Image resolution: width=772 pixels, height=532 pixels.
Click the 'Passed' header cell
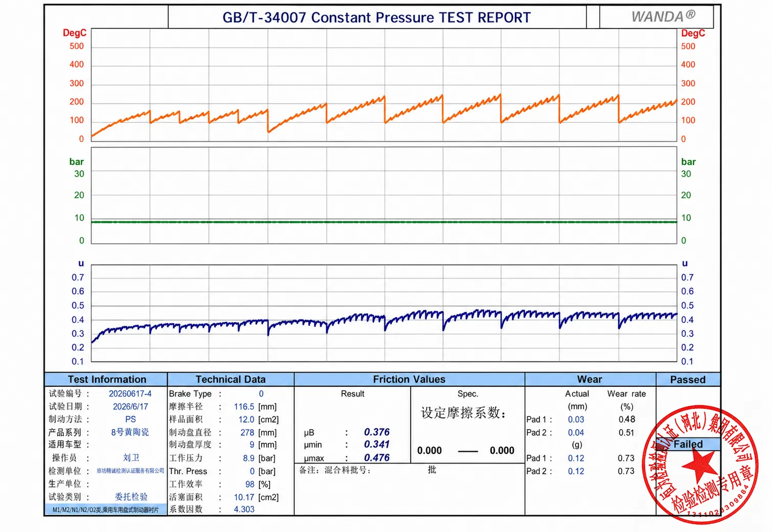pyautogui.click(x=688, y=380)
